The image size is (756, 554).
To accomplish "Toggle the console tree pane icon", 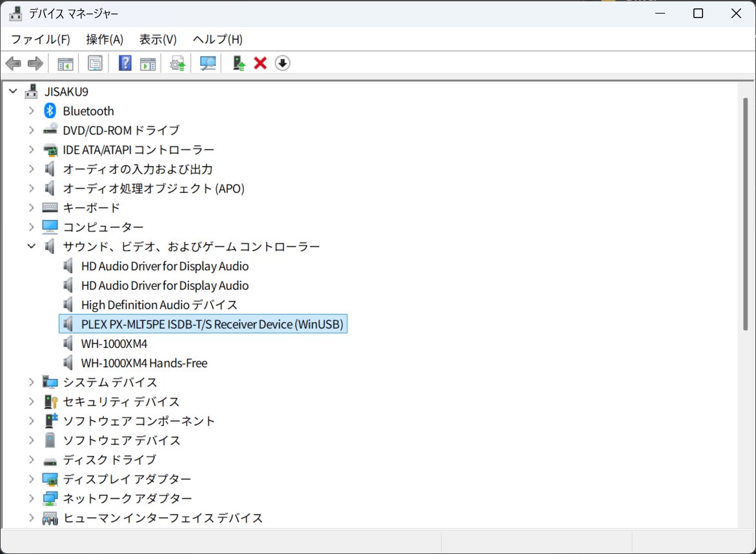I will [x=65, y=63].
